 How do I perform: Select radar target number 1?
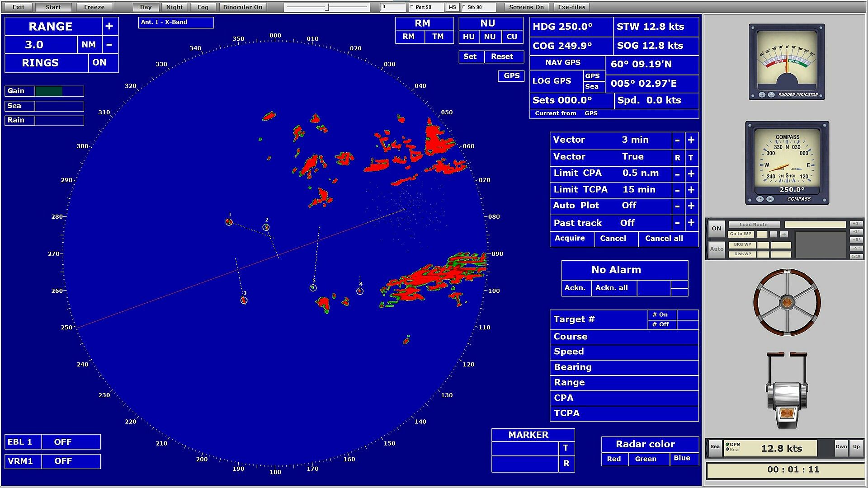click(229, 222)
